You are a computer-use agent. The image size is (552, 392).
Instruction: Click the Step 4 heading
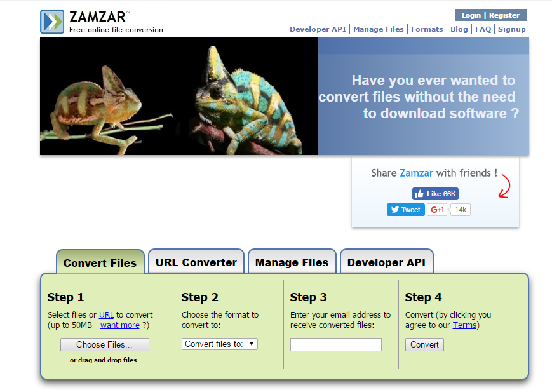(423, 297)
